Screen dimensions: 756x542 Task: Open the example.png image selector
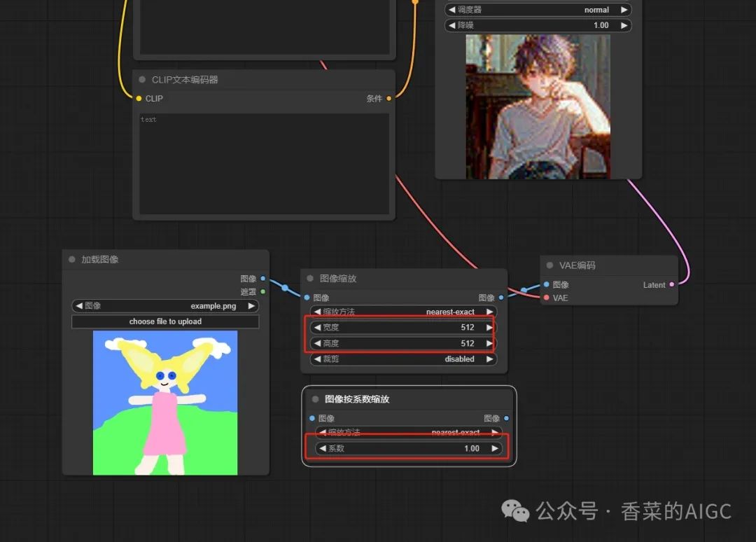pyautogui.click(x=165, y=306)
